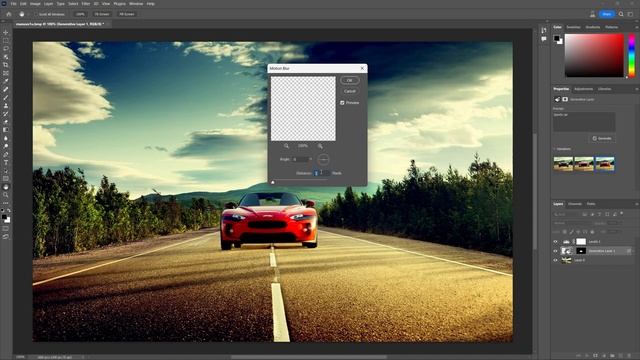The image size is (640, 360).
Task: Open the Select menu
Action: point(73,4)
